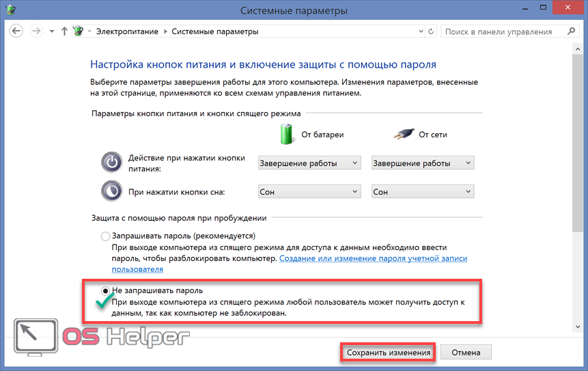Click the power button icon
This screenshot has height=371, width=588.
tap(112, 163)
